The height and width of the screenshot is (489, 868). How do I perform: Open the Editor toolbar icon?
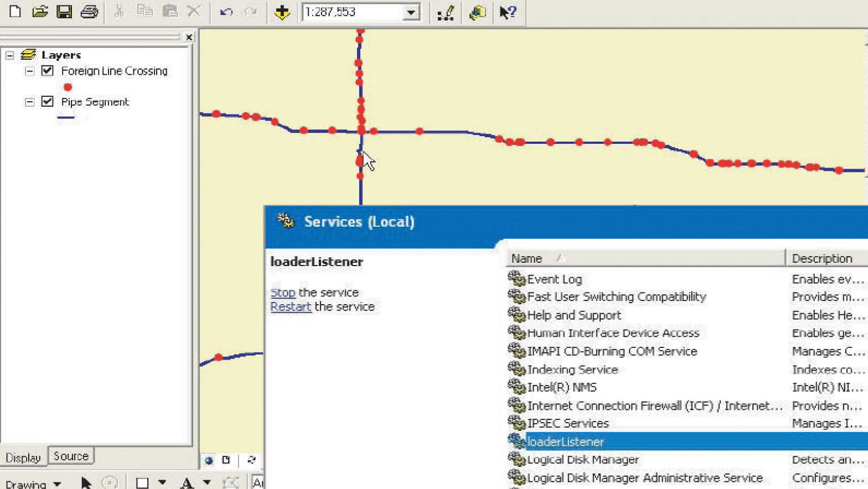click(x=446, y=12)
